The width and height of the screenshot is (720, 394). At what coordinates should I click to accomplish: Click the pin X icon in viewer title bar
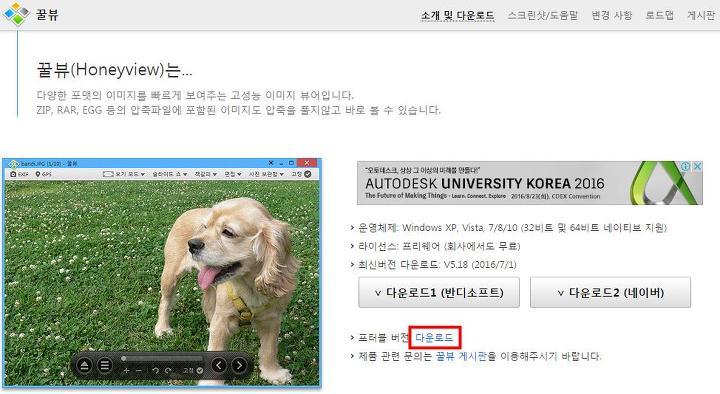pos(271,163)
